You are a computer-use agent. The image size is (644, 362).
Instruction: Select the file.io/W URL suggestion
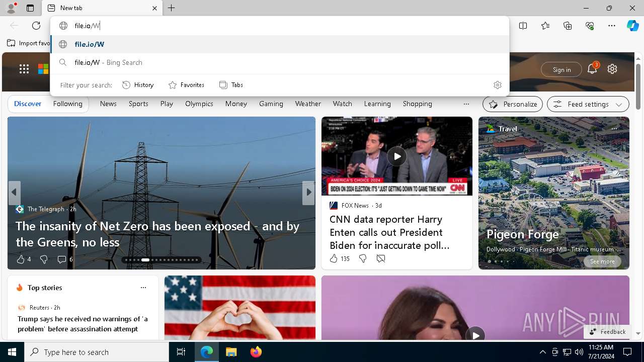(280, 44)
